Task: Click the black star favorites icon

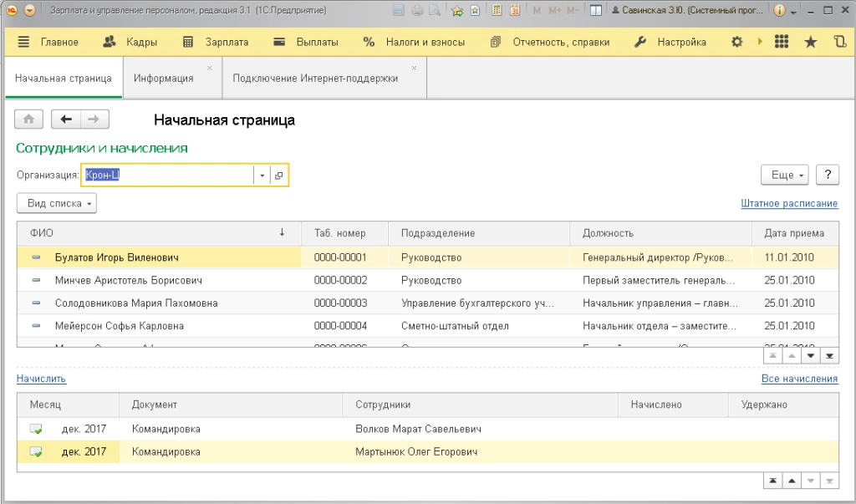Action: pyautogui.click(x=810, y=42)
